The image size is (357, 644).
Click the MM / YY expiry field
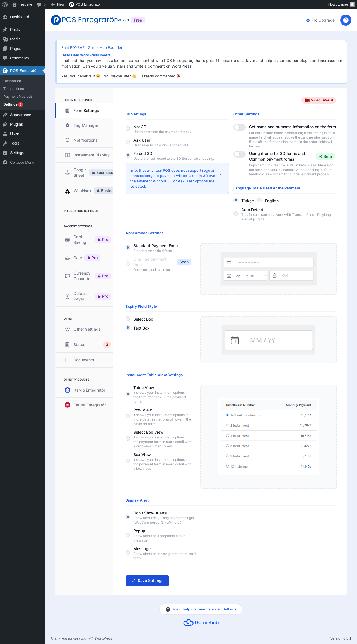click(269, 340)
